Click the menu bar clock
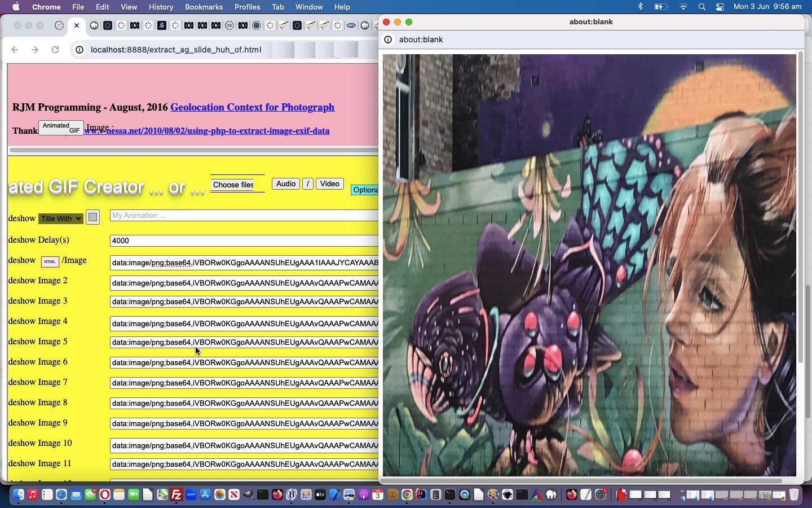Image resolution: width=812 pixels, height=508 pixels. click(x=767, y=7)
